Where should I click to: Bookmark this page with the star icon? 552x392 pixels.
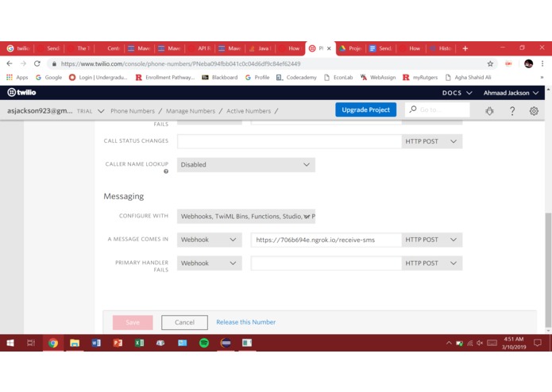490,63
